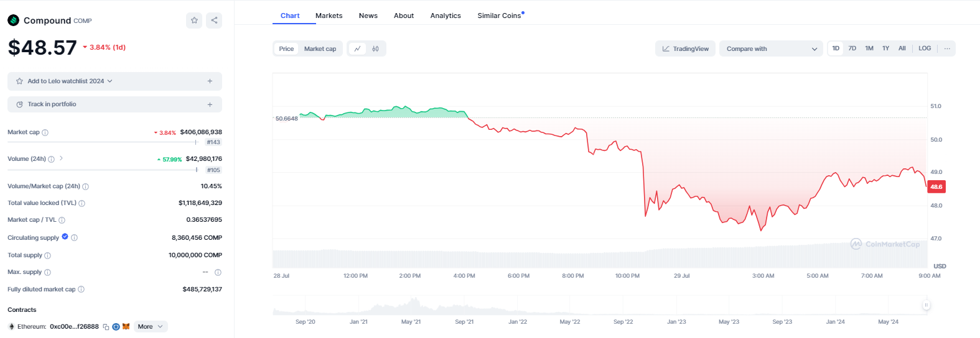Click the pause handle on the timeline
Screen dimensions: 980x338
(926, 305)
